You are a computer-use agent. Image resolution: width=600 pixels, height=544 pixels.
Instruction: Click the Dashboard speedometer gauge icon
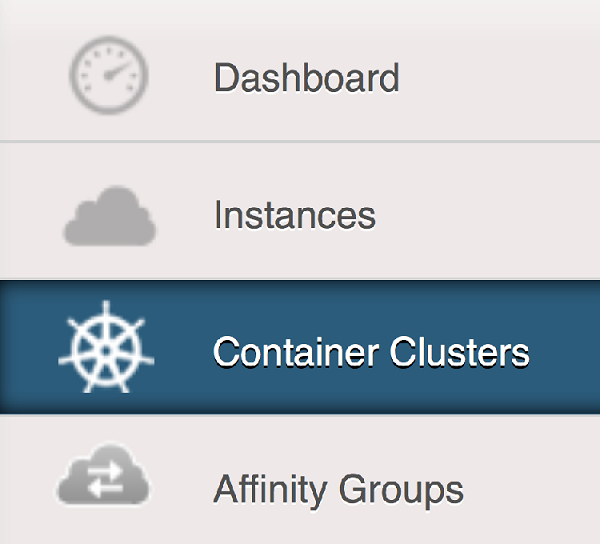coord(109,75)
